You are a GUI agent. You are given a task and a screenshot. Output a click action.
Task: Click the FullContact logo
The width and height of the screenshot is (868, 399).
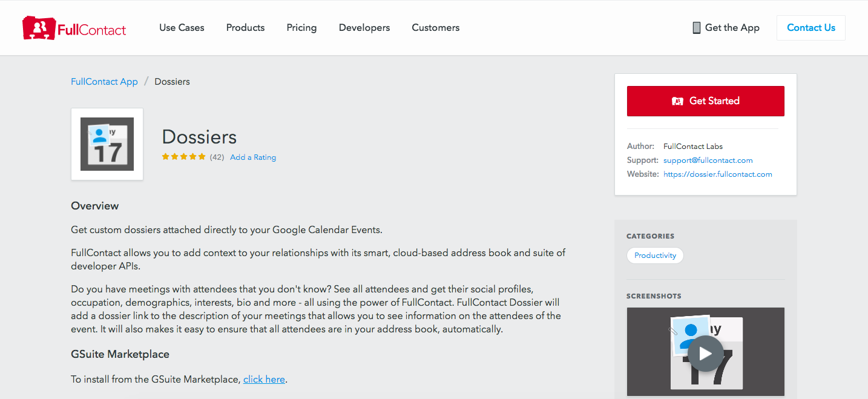tap(74, 28)
